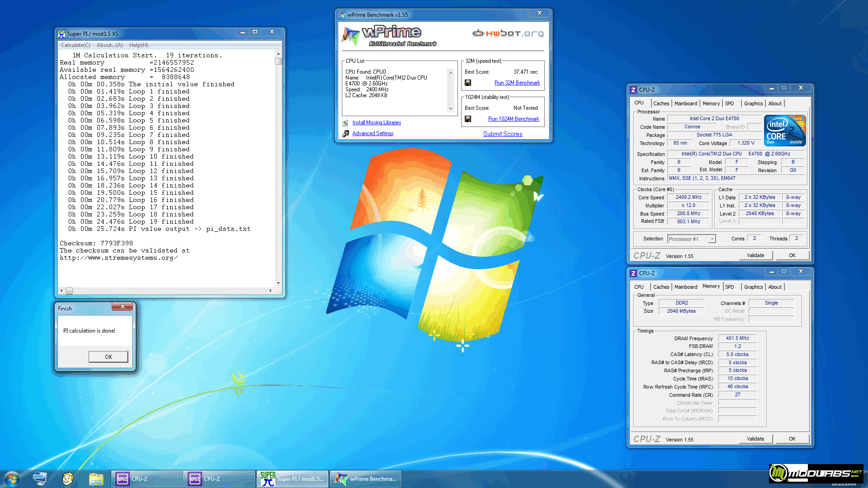868x488 pixels.
Task: Click the Install Missing Libraries icon
Action: click(x=345, y=122)
